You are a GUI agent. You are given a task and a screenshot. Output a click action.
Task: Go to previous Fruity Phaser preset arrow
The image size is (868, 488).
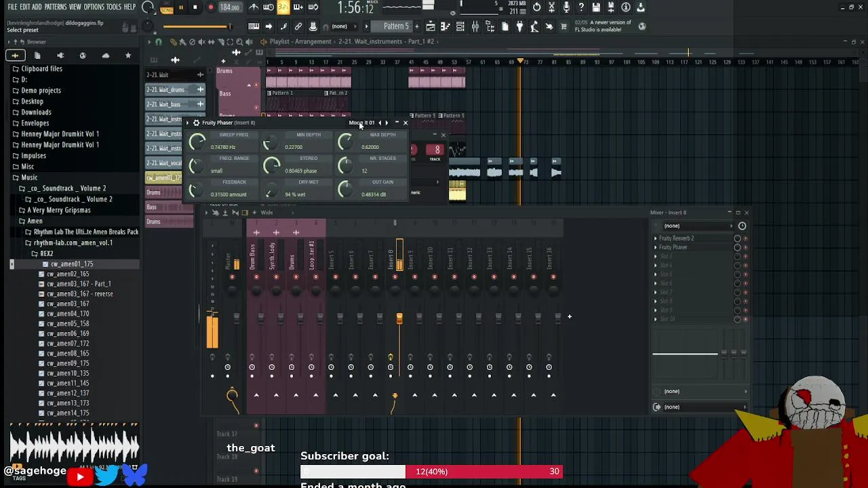click(x=380, y=123)
